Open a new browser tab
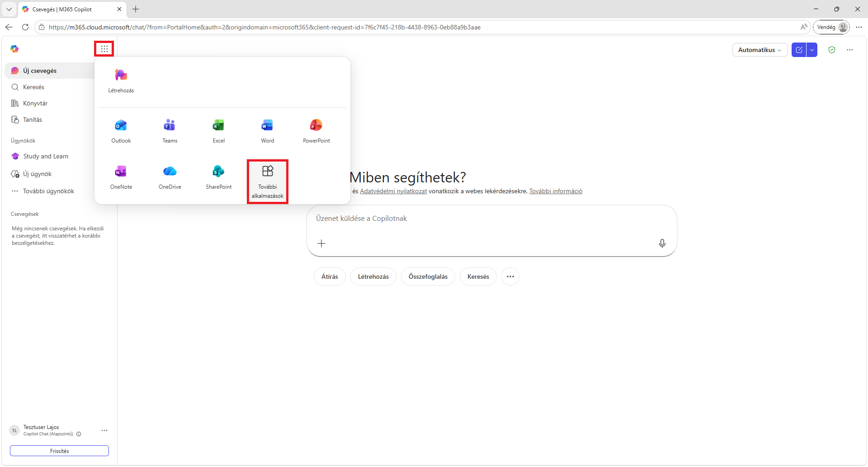The height and width of the screenshot is (467, 868). coord(136,9)
